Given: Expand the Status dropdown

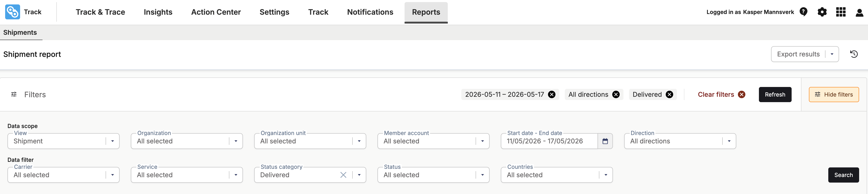Looking at the screenshot, I should [483, 175].
